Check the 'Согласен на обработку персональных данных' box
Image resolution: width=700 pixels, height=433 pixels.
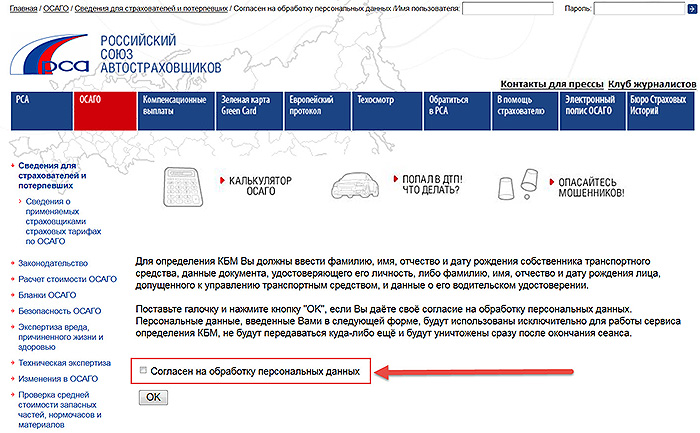[143, 371]
